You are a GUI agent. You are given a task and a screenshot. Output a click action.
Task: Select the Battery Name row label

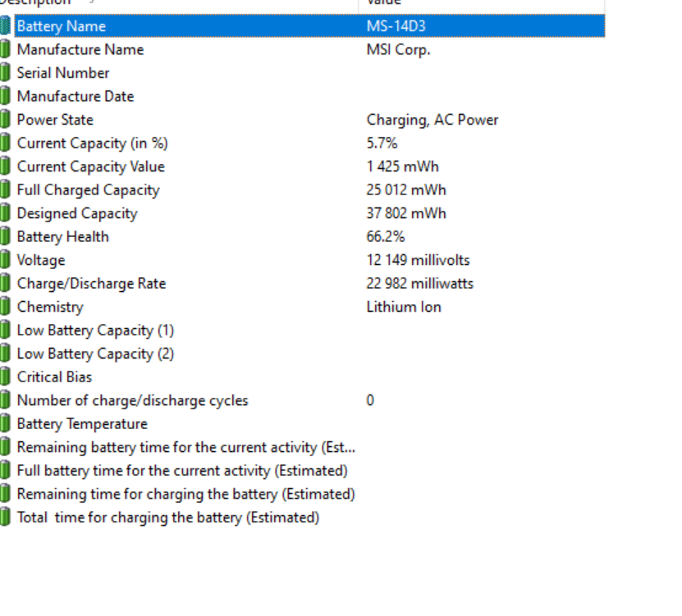click(x=62, y=26)
